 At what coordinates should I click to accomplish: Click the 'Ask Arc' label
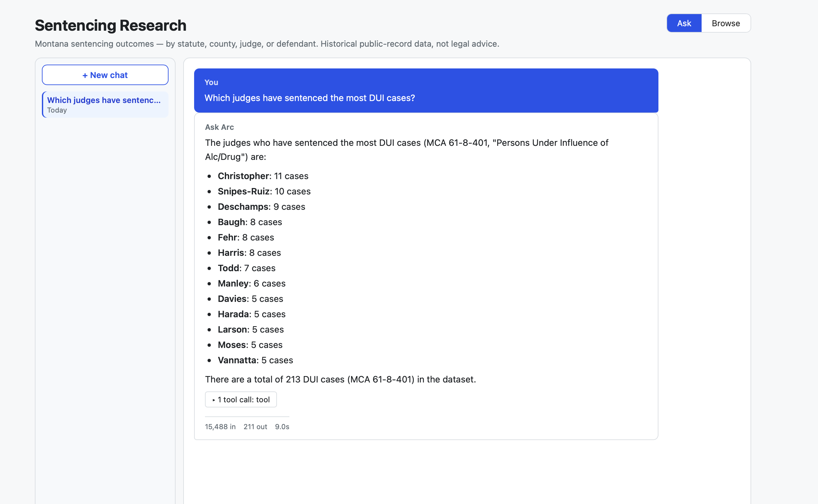coord(219,127)
